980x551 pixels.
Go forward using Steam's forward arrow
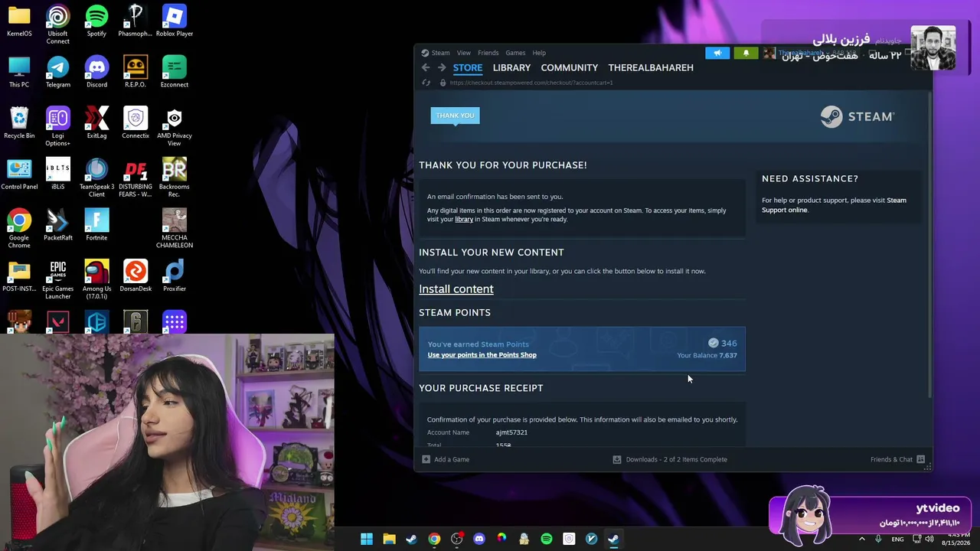(442, 67)
